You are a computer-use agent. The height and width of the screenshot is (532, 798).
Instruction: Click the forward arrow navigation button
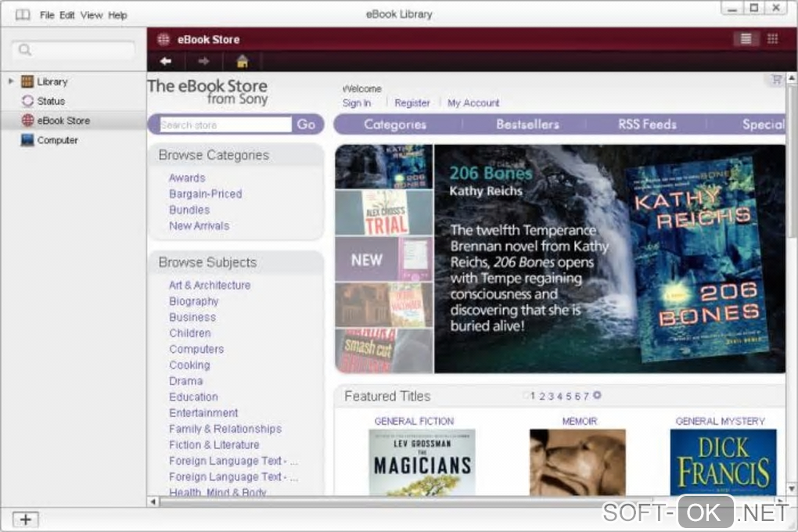(x=203, y=62)
